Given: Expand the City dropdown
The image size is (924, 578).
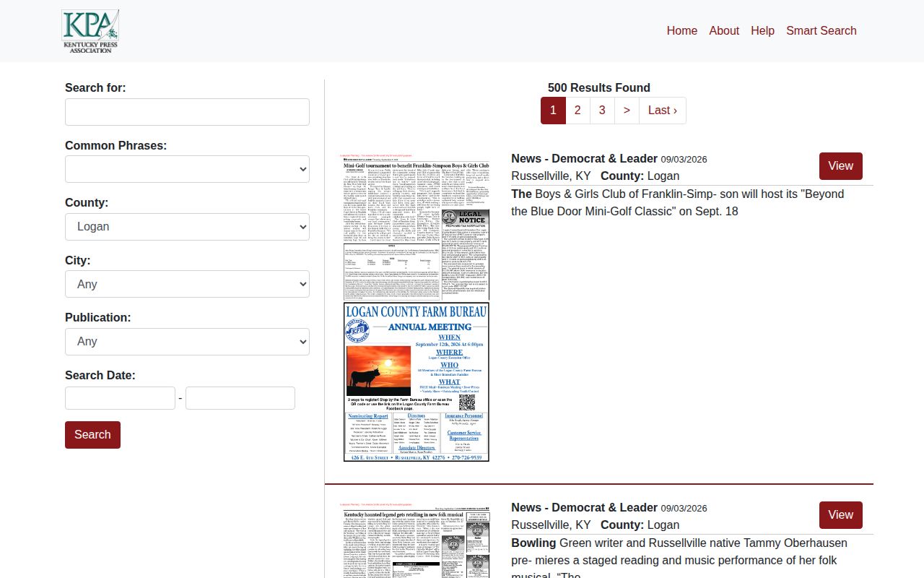Looking at the screenshot, I should point(187,284).
